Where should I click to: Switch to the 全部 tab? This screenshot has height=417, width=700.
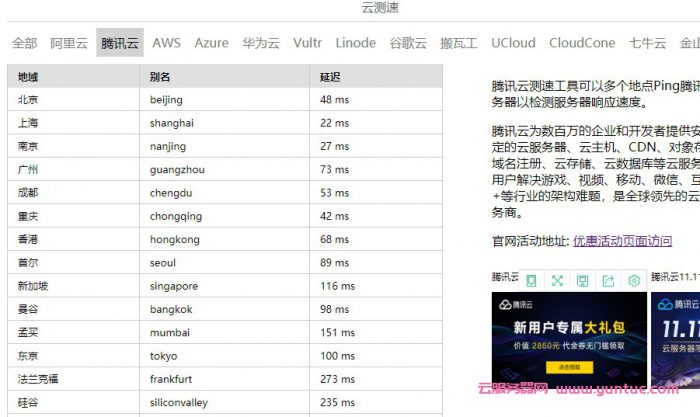25,43
